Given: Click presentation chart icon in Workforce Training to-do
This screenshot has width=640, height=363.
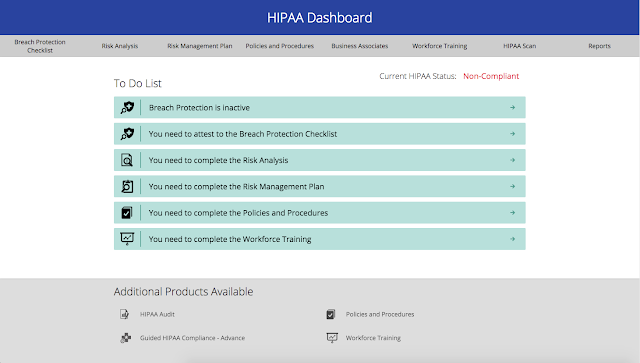Looking at the screenshot, I should click(127, 239).
